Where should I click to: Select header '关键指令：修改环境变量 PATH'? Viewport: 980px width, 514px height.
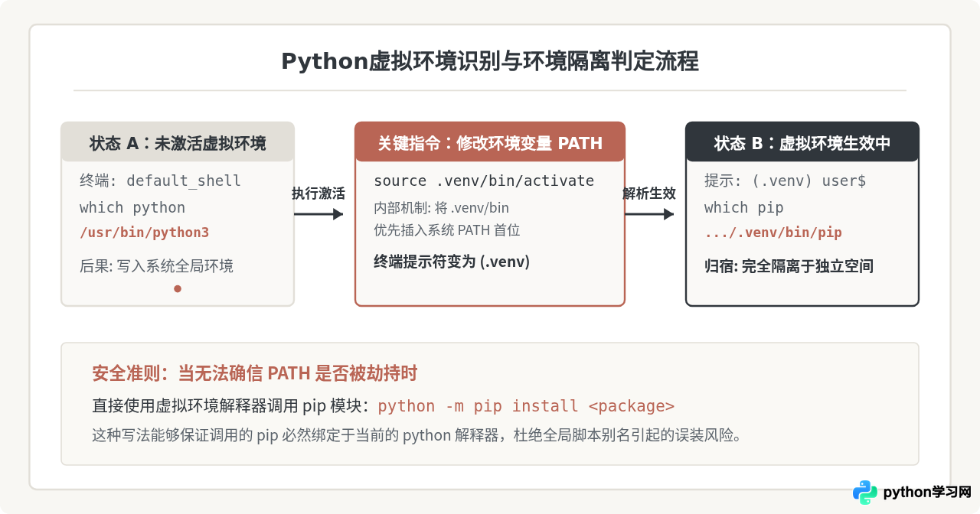coord(490,142)
